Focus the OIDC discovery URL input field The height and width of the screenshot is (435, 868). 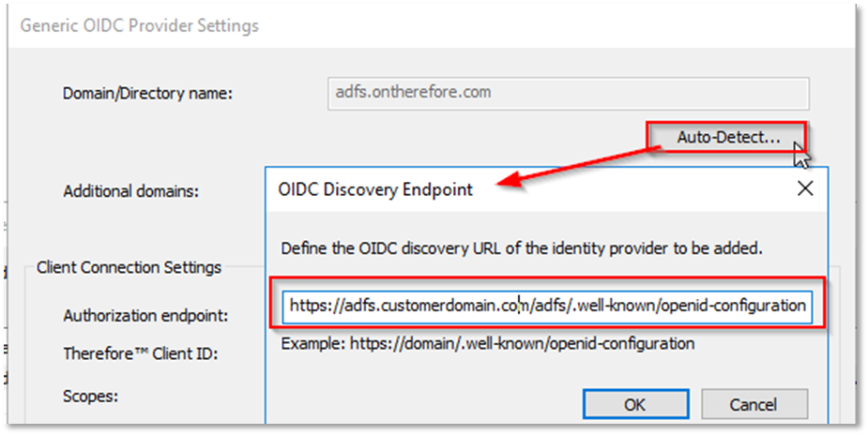(x=547, y=306)
